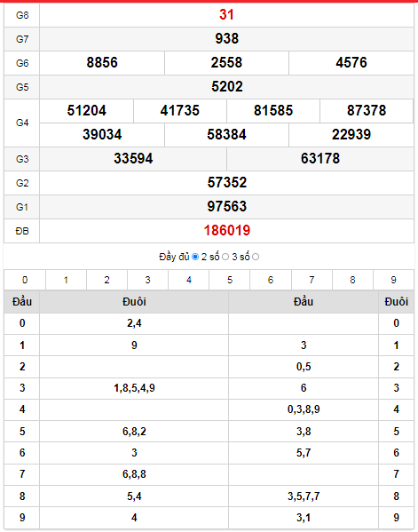The width and height of the screenshot is (418, 532).
Task: Click digit filter tab 8
Action: 352,280
